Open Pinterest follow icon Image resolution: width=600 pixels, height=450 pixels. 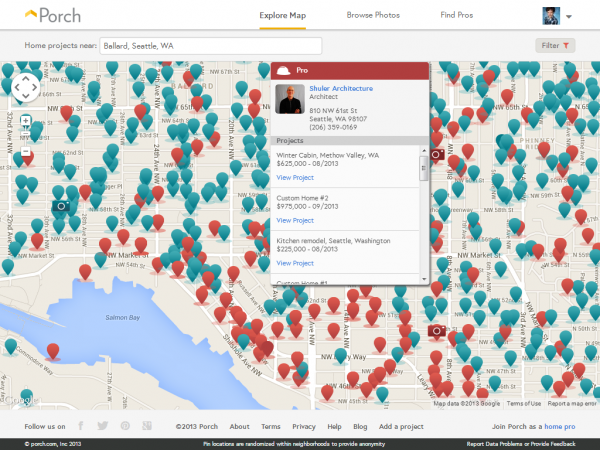[125, 426]
